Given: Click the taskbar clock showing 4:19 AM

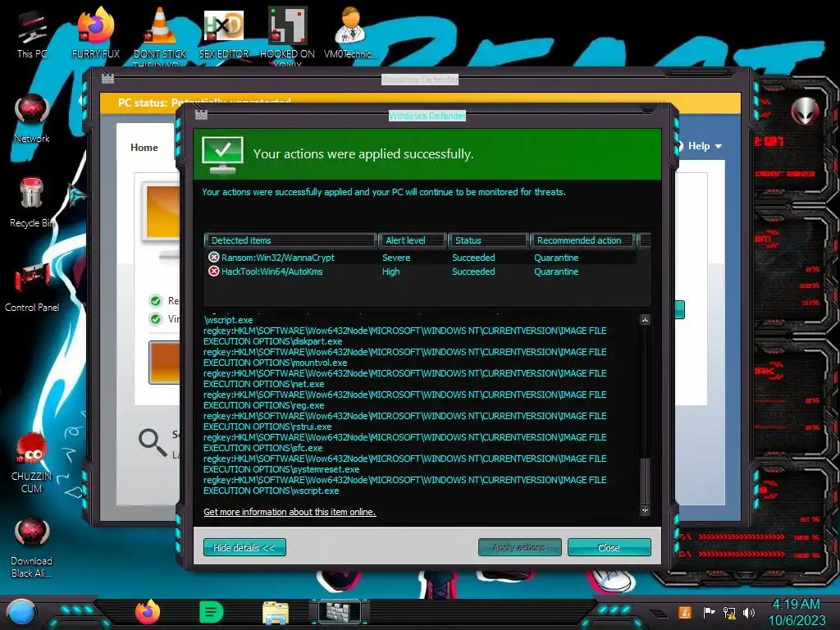Looking at the screenshot, I should point(796,605).
